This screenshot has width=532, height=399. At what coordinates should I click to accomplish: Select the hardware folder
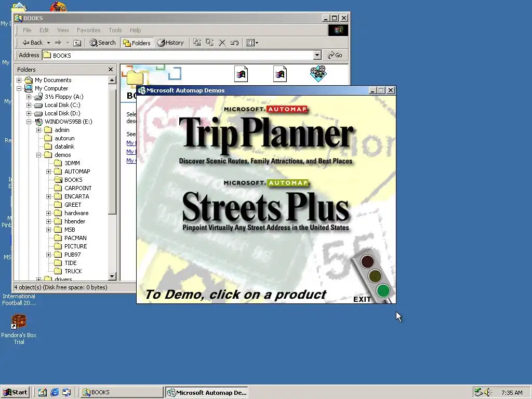(x=76, y=213)
